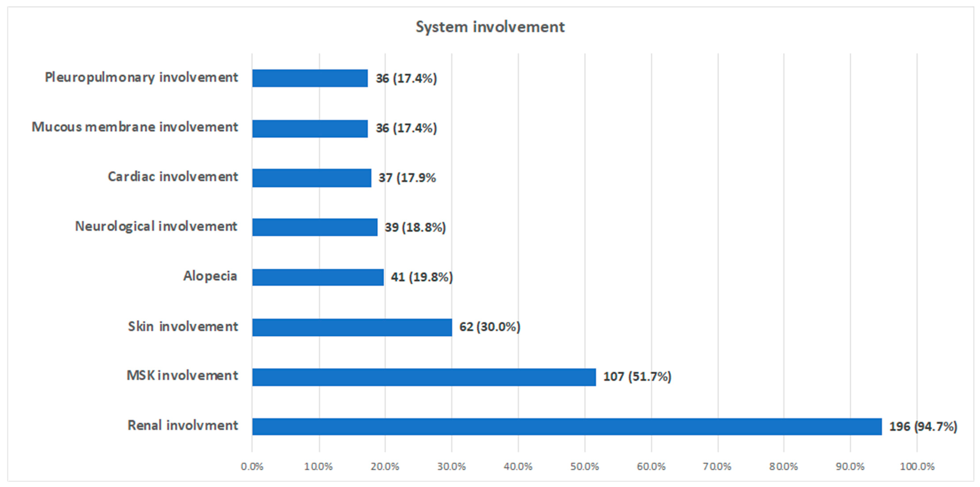Select the 62 (30.0%) data label

(489, 327)
